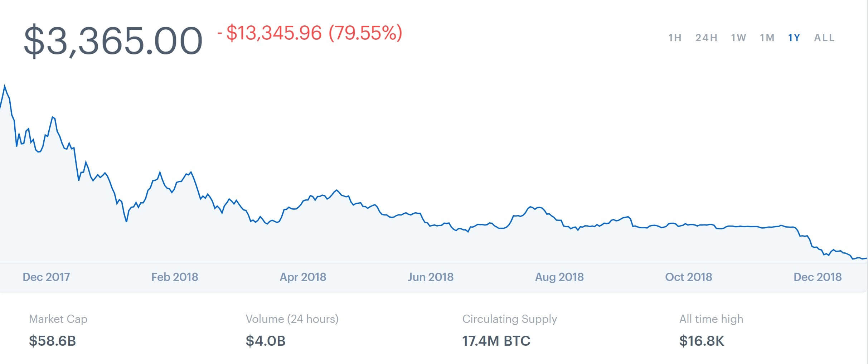Click the red 79.55% price change
This screenshot has height=364, width=868.
click(x=365, y=33)
